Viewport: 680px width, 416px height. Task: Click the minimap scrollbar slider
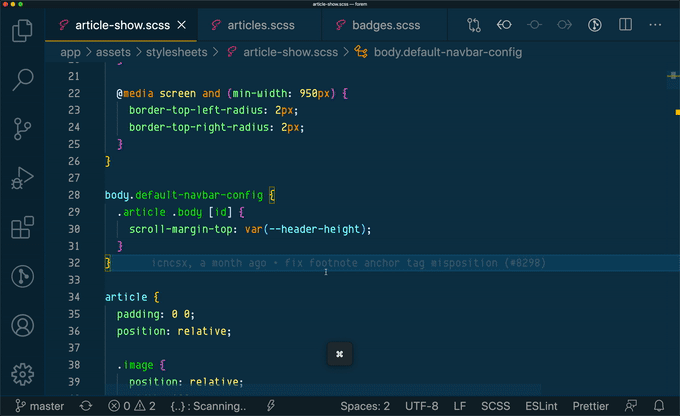tap(673, 81)
